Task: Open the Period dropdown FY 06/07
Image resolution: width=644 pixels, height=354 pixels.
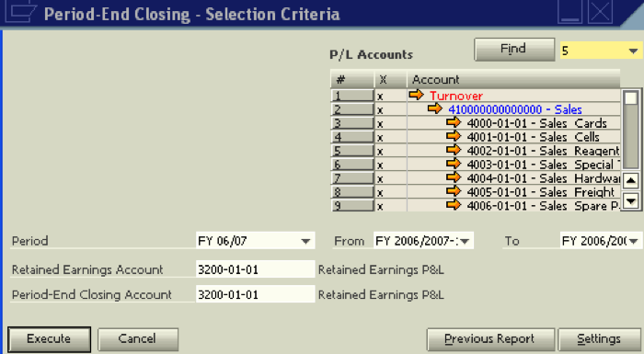Action: 305,241
